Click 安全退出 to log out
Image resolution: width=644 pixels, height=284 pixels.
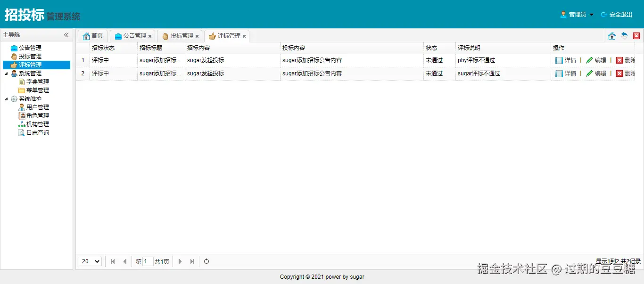tap(617, 15)
